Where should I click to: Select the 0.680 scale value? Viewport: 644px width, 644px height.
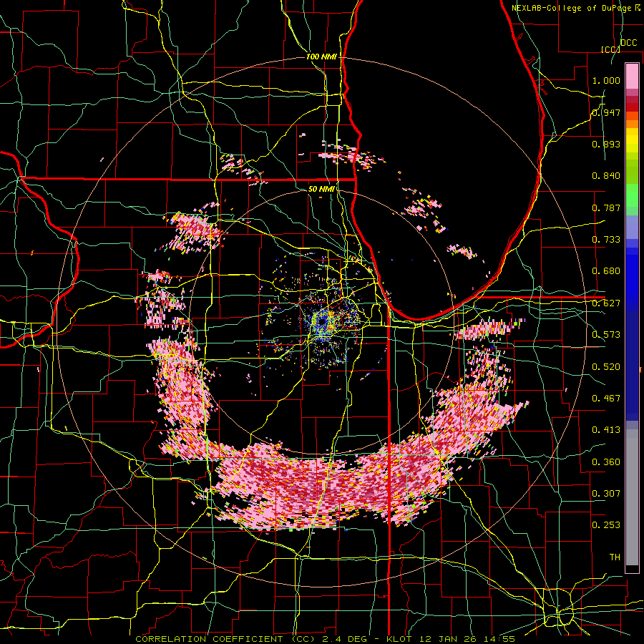[606, 271]
